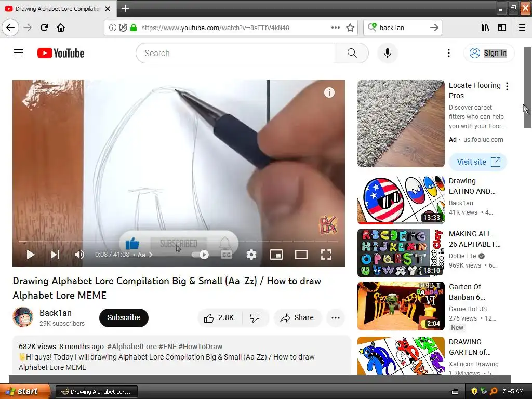Open the Back1an channel avatar
The image size is (532, 399).
tap(23, 317)
